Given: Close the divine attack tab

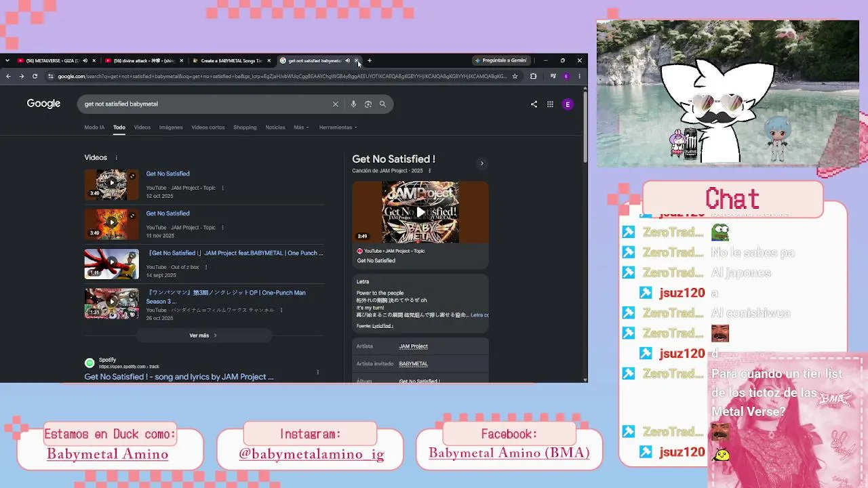Looking at the screenshot, I should tap(181, 61).
